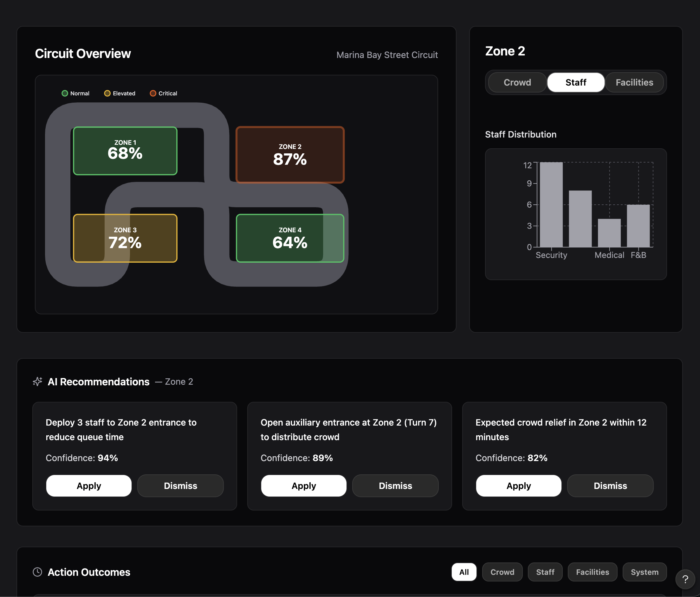The width and height of the screenshot is (700, 597).
Task: Select the Zone 4 box at 64%
Action: tap(290, 238)
